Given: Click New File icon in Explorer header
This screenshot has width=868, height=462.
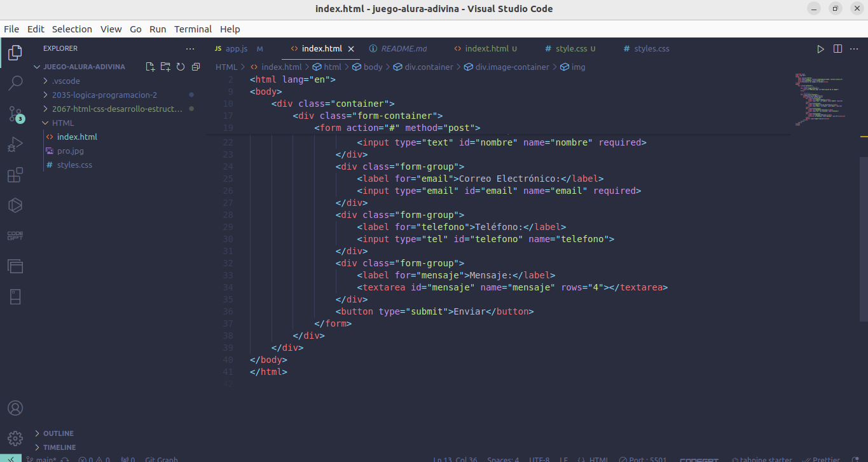Looking at the screenshot, I should 150,67.
